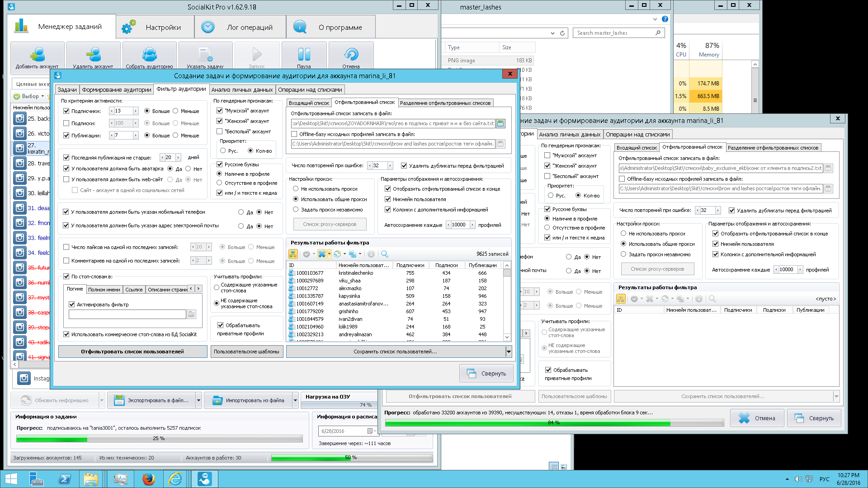Click the gray checkmark icon in results toolbar
868x488 pixels.
(x=306, y=254)
